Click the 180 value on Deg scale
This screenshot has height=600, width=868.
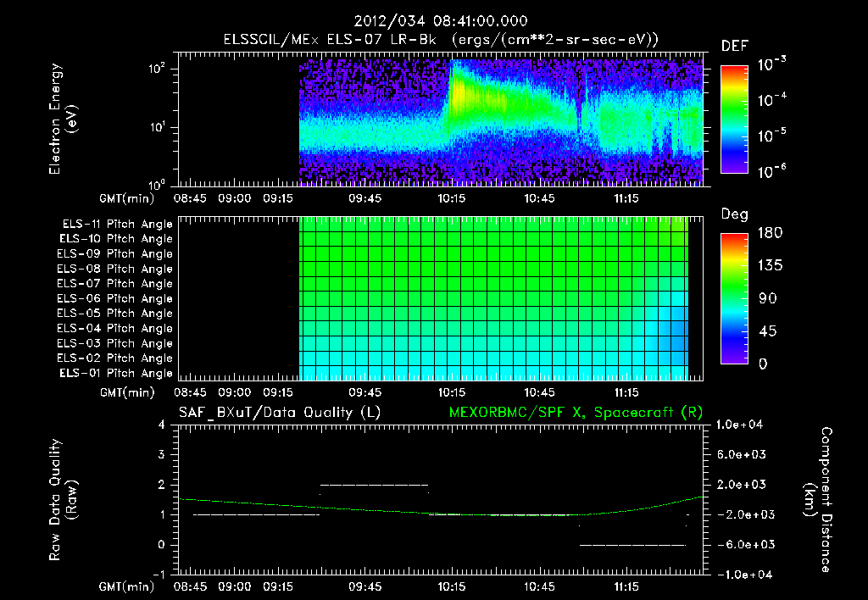coord(770,233)
